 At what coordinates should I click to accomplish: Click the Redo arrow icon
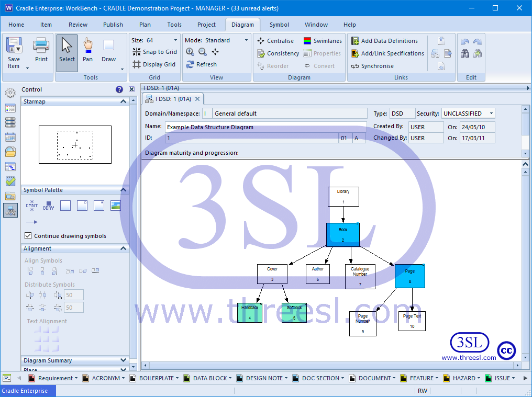(478, 41)
